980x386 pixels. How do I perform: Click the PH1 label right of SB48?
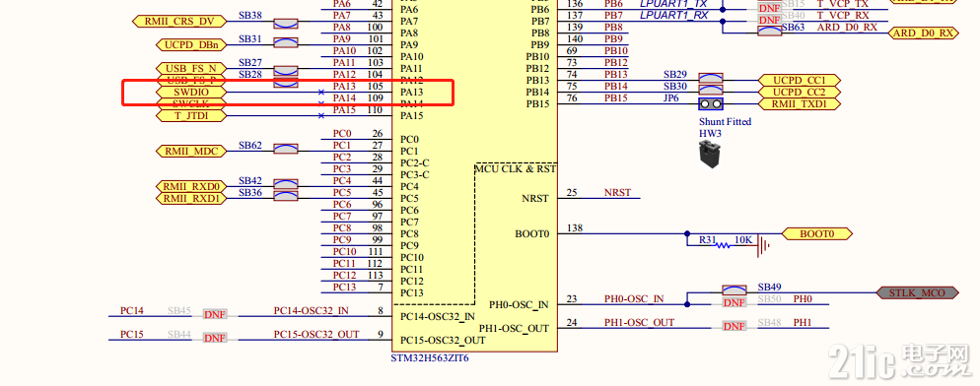[802, 322]
